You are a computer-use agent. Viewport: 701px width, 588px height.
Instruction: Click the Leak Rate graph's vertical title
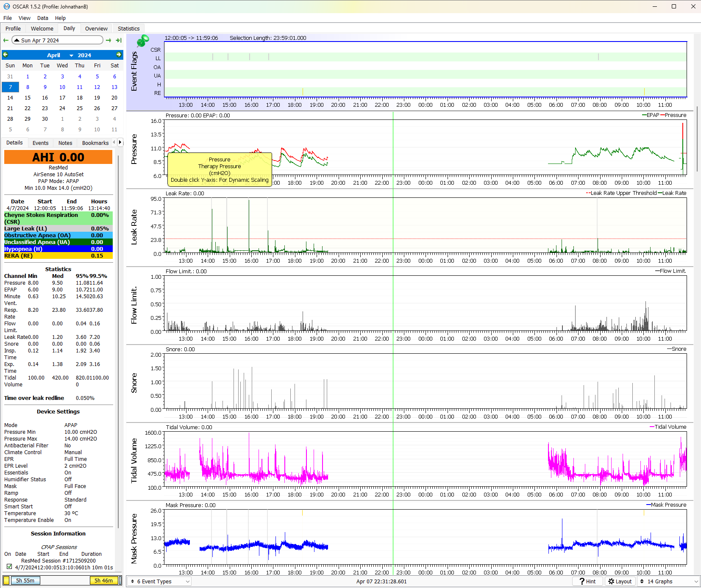click(x=134, y=227)
